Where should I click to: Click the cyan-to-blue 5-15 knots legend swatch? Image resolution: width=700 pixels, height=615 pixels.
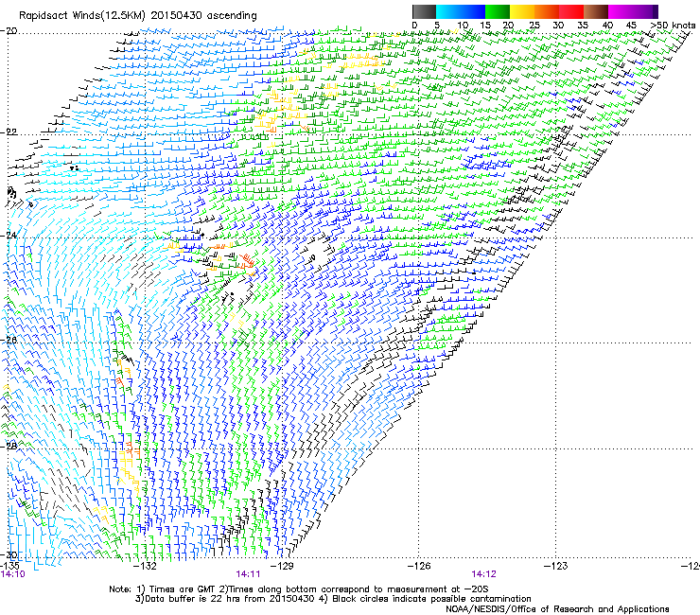[x=461, y=11]
